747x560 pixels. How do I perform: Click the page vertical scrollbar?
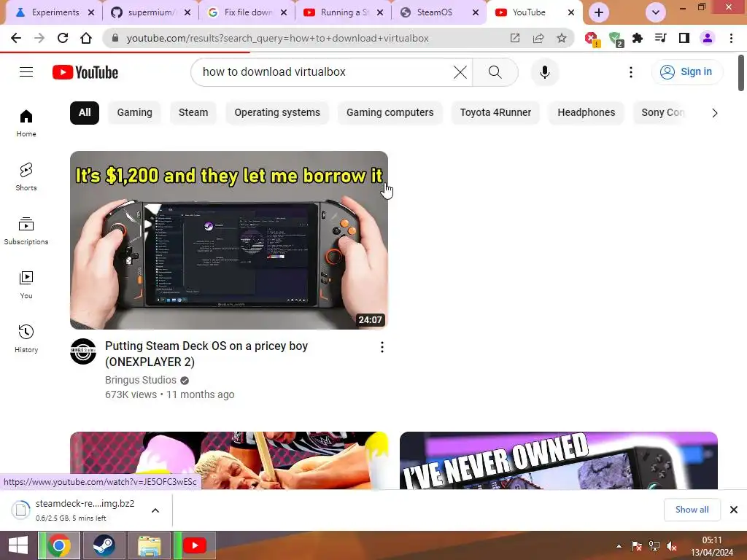(741, 73)
